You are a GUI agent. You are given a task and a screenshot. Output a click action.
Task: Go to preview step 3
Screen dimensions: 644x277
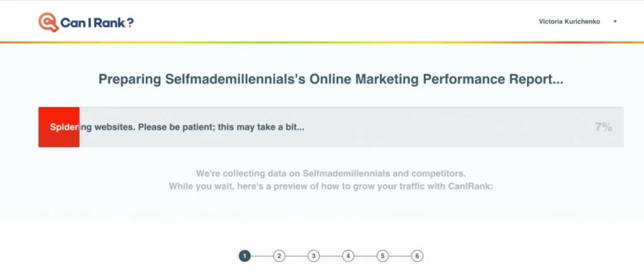tap(314, 256)
